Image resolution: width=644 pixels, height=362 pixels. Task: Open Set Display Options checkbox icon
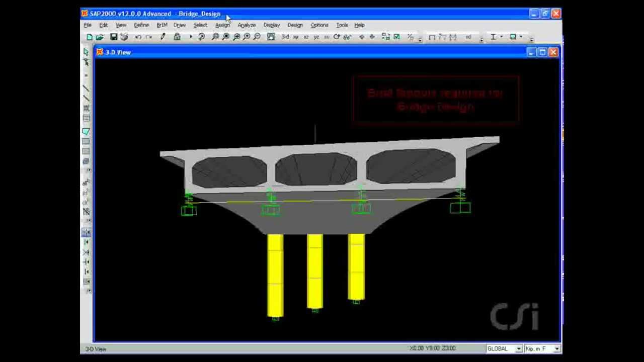click(396, 37)
